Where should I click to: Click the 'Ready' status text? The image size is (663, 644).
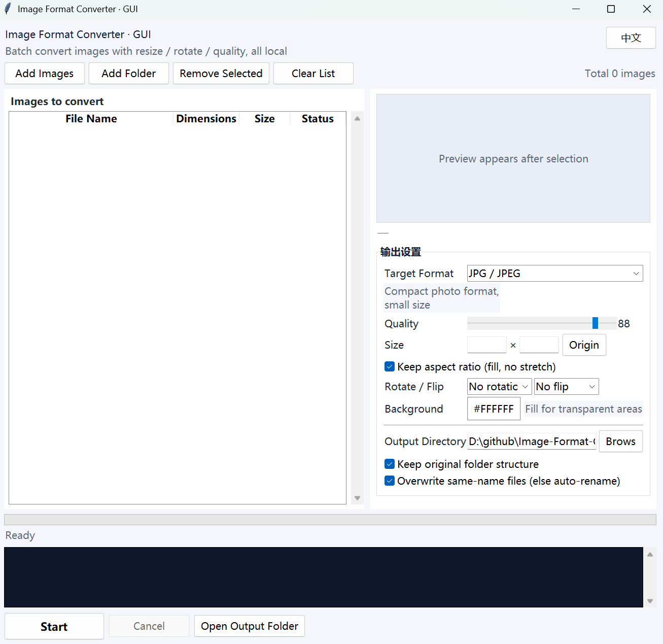(x=20, y=535)
